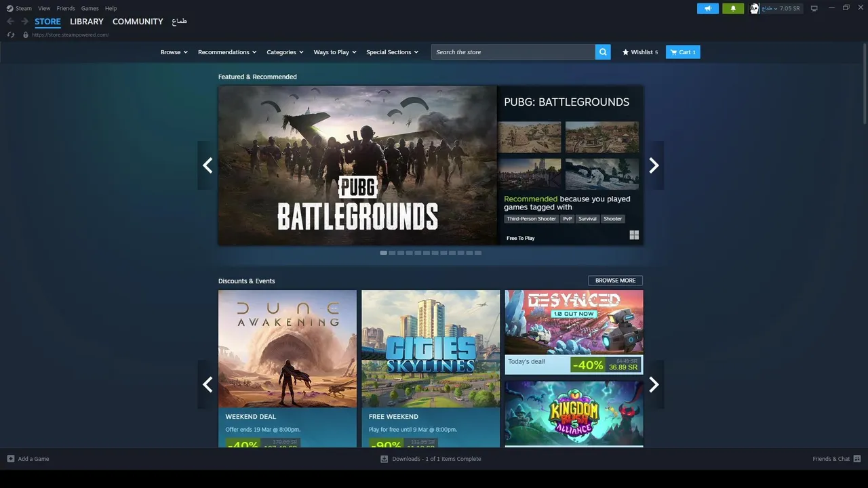Open the Dune Awakening weekend deal card
Image resolution: width=868 pixels, height=488 pixels.
tap(288, 369)
